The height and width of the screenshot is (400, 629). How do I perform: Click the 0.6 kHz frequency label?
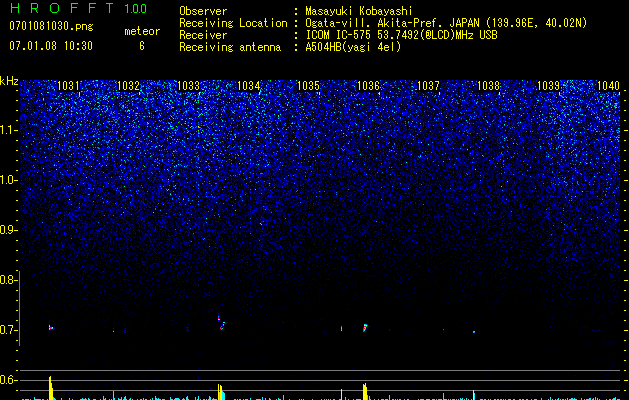coord(7,380)
